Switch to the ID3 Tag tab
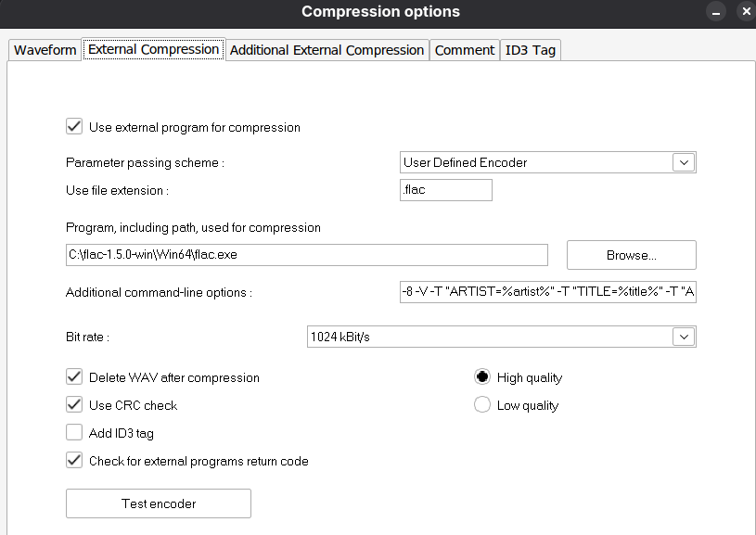 (x=530, y=50)
